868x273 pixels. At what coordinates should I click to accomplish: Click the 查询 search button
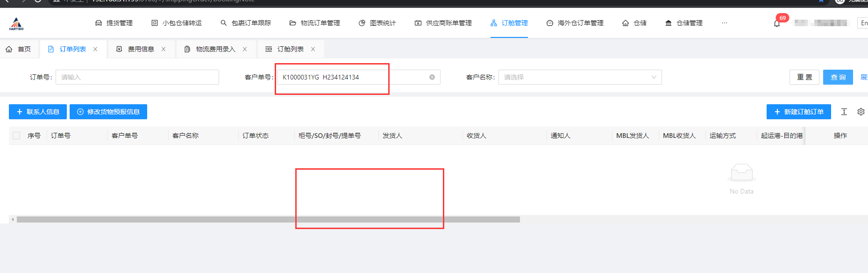pyautogui.click(x=838, y=77)
